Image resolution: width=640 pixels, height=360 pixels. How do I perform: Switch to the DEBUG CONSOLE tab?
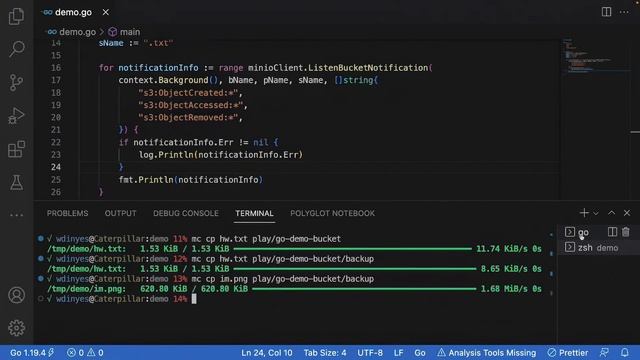point(186,213)
